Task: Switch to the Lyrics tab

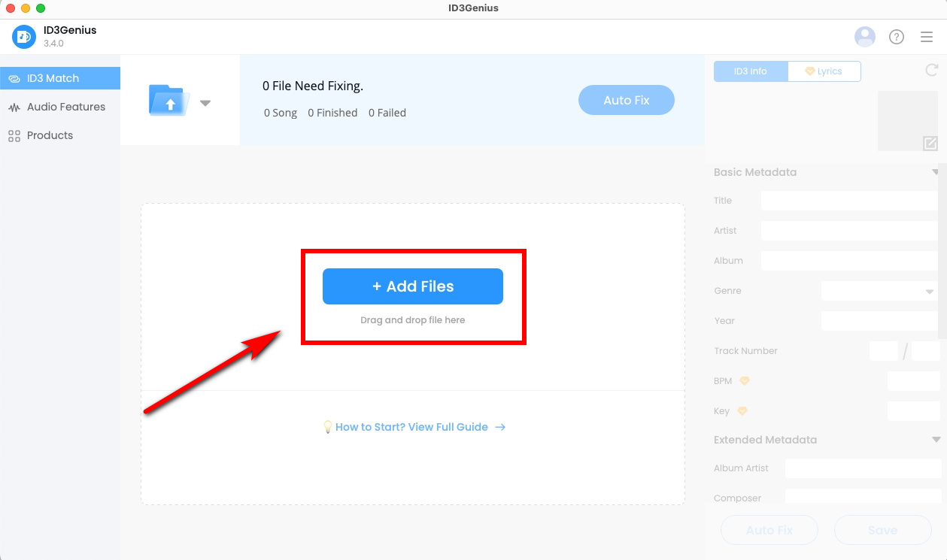Action: 824,71
